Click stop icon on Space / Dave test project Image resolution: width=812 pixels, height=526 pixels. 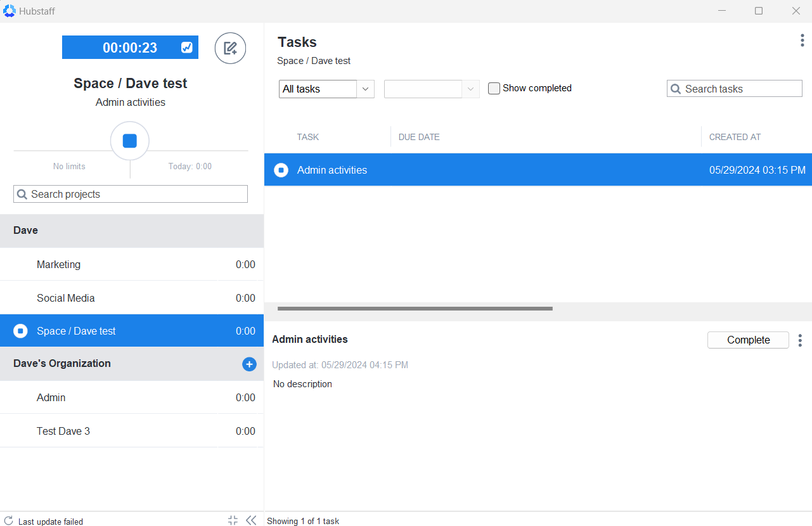tap(20, 331)
